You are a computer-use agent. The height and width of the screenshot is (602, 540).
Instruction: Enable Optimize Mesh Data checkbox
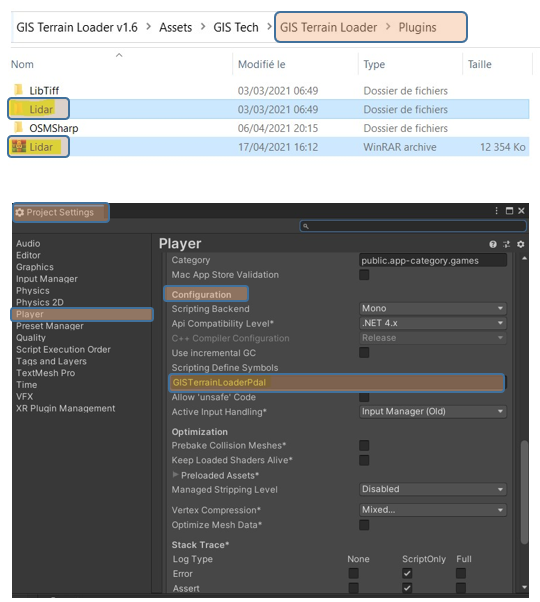coord(364,525)
